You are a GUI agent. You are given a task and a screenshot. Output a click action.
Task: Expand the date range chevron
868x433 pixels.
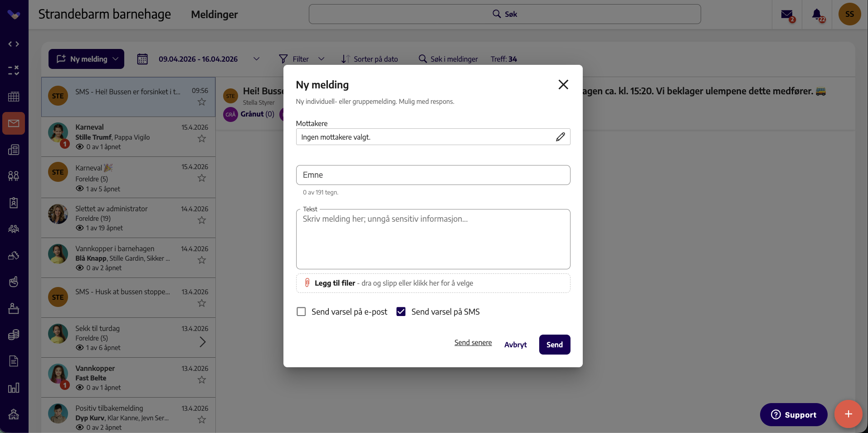(256, 59)
